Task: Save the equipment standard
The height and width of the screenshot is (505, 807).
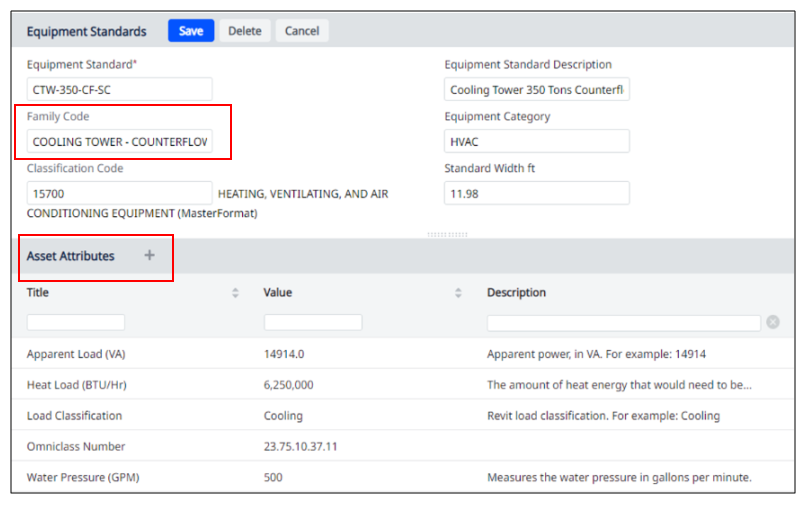Action: 191,31
